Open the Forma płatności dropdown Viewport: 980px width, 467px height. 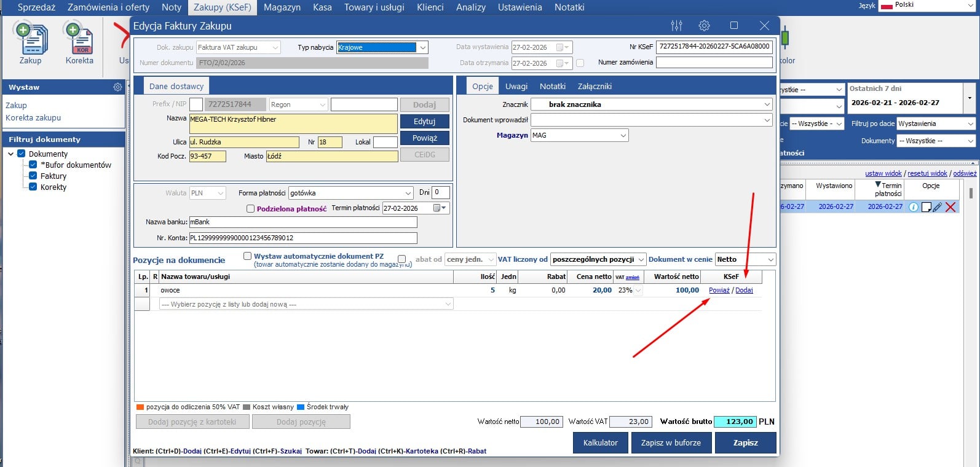pyautogui.click(x=408, y=193)
